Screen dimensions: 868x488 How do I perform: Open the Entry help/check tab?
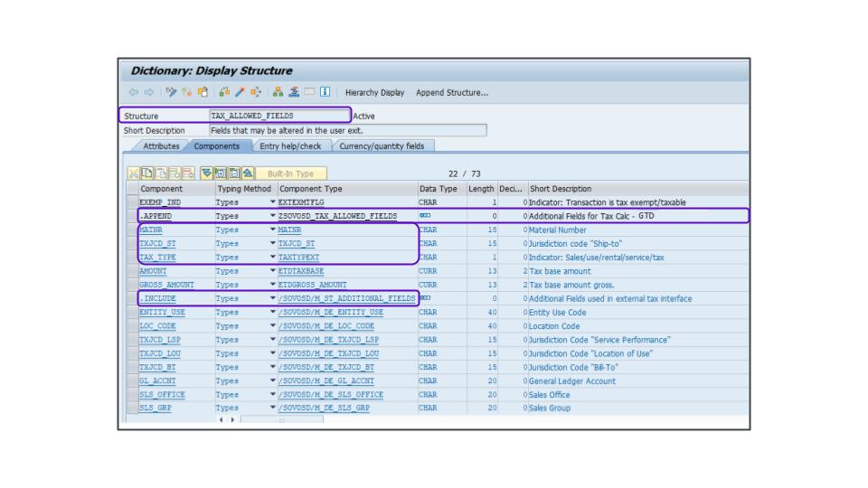[290, 145]
